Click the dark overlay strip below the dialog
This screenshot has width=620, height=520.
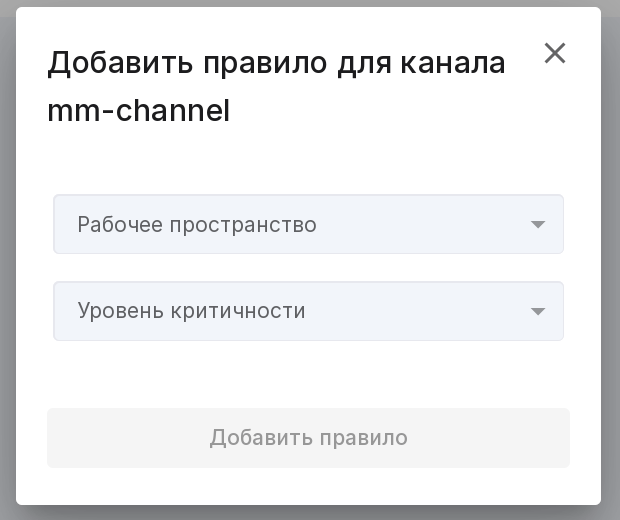coord(310,513)
